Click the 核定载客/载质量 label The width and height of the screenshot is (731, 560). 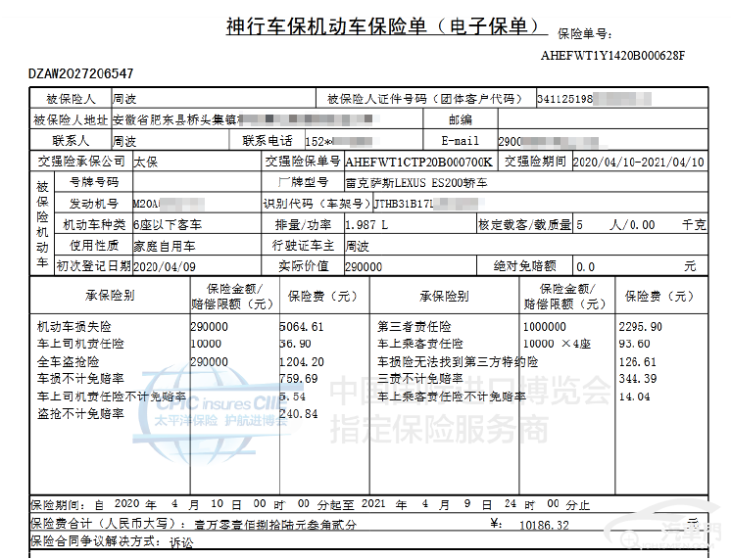coord(525,225)
